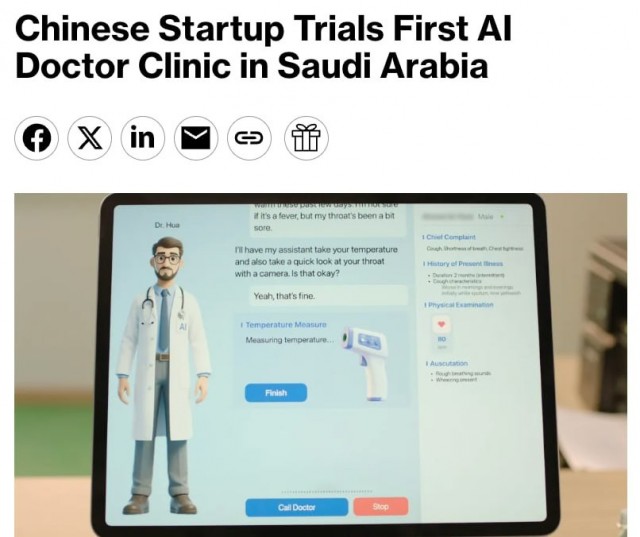Screen dimensions: 640x537
Task: Share the article on X
Action: tap(89, 138)
